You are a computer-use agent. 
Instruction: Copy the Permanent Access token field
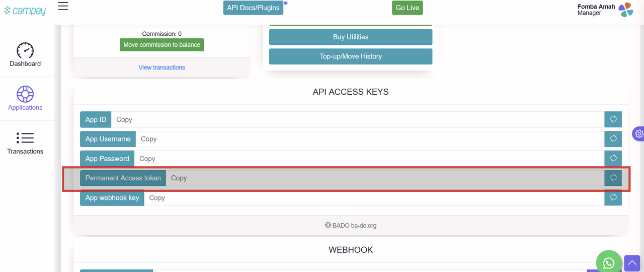pyautogui.click(x=385, y=178)
